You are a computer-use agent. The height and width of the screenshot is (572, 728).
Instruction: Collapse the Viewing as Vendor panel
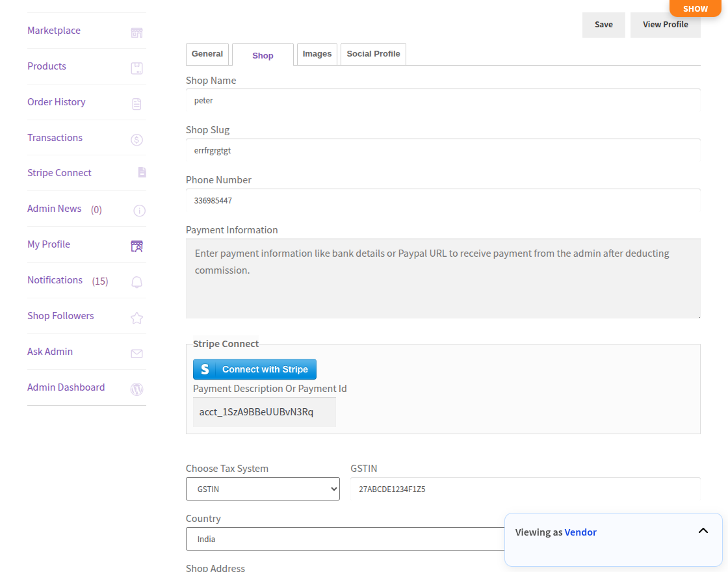pos(703,531)
